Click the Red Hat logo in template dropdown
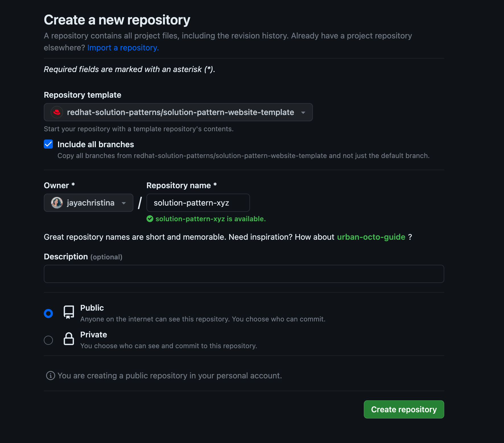This screenshot has width=504, height=443. (57, 112)
